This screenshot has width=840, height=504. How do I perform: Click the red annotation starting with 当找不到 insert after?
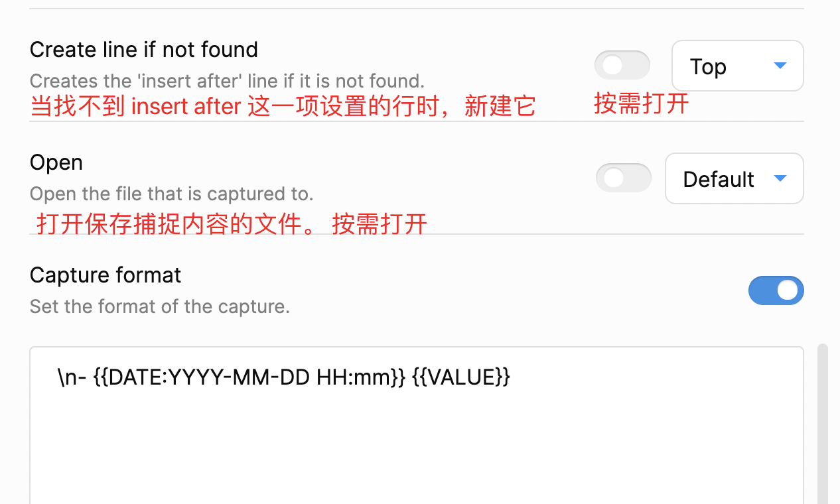[x=283, y=107]
